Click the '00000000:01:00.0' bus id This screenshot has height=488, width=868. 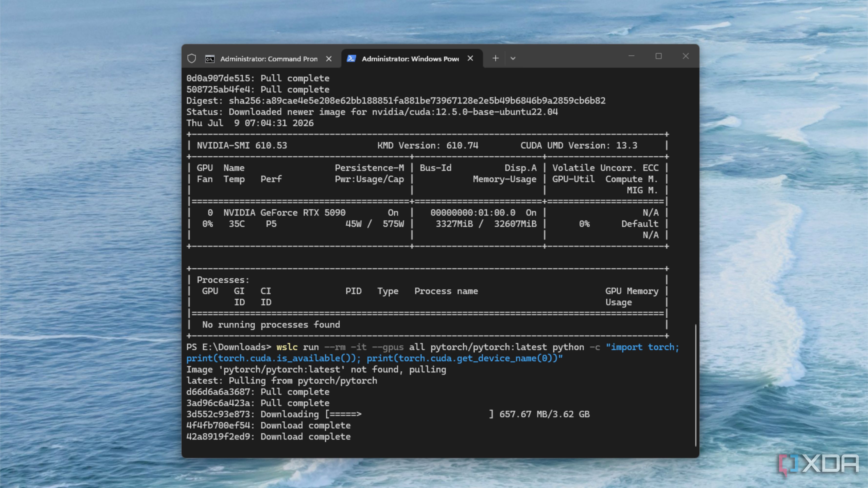click(473, 213)
